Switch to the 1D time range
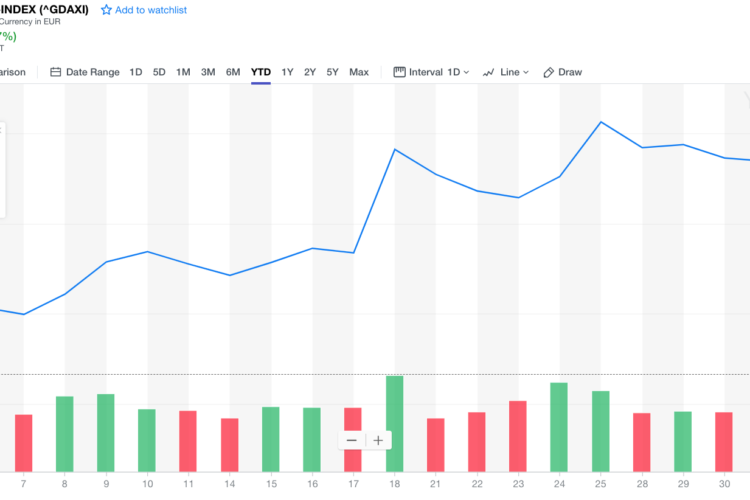Image resolution: width=750 pixels, height=500 pixels. point(136,72)
